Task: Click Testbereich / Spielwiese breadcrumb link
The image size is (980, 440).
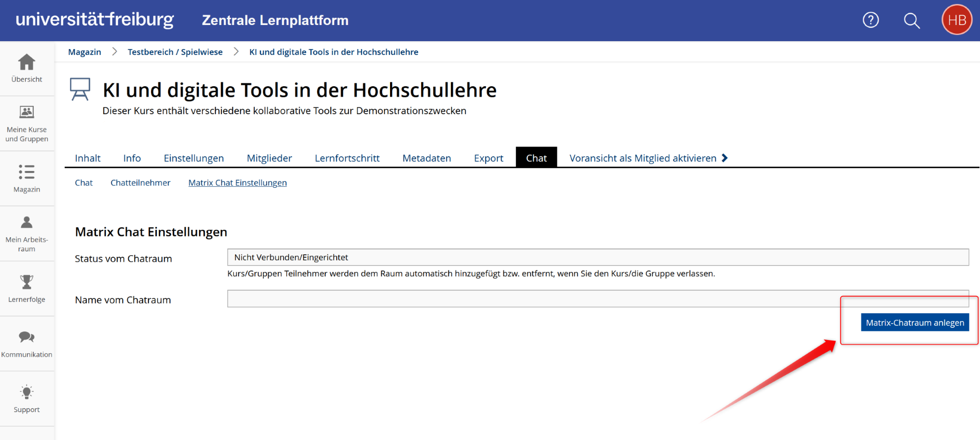Action: click(x=175, y=52)
